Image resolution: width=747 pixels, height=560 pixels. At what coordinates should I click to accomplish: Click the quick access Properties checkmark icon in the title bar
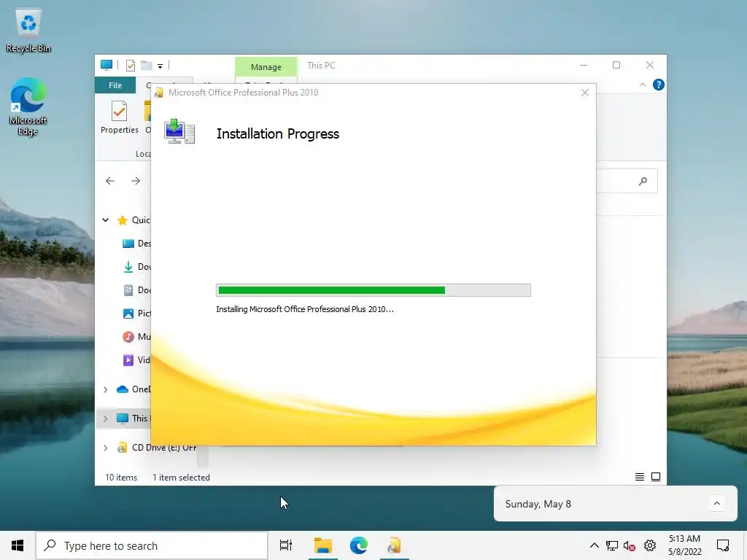(130, 65)
